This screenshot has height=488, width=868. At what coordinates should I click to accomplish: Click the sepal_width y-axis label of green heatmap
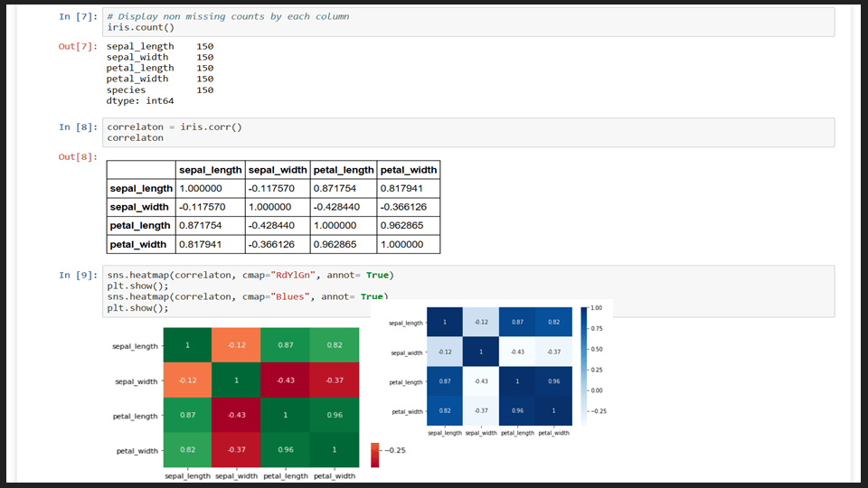coord(137,381)
